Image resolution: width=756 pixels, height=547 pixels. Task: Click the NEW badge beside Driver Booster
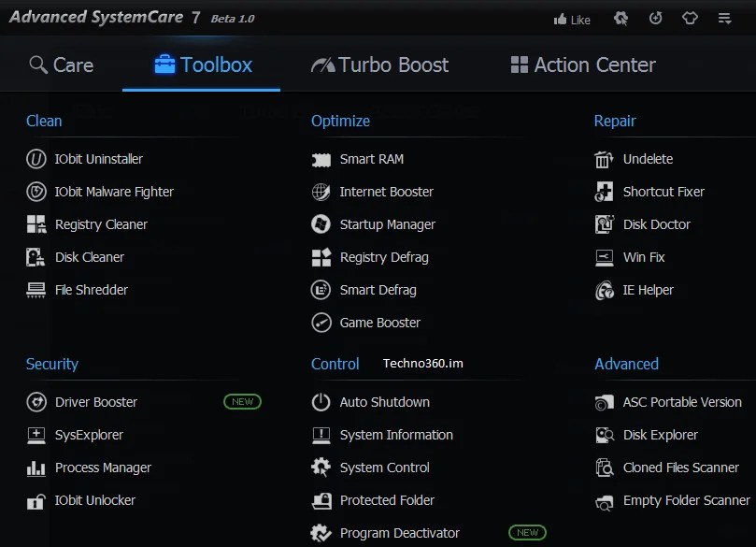point(243,402)
